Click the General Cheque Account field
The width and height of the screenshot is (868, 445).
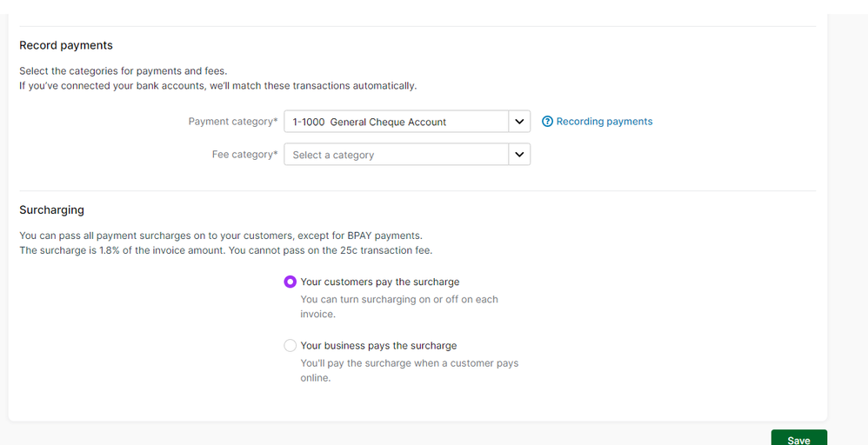[x=396, y=122]
